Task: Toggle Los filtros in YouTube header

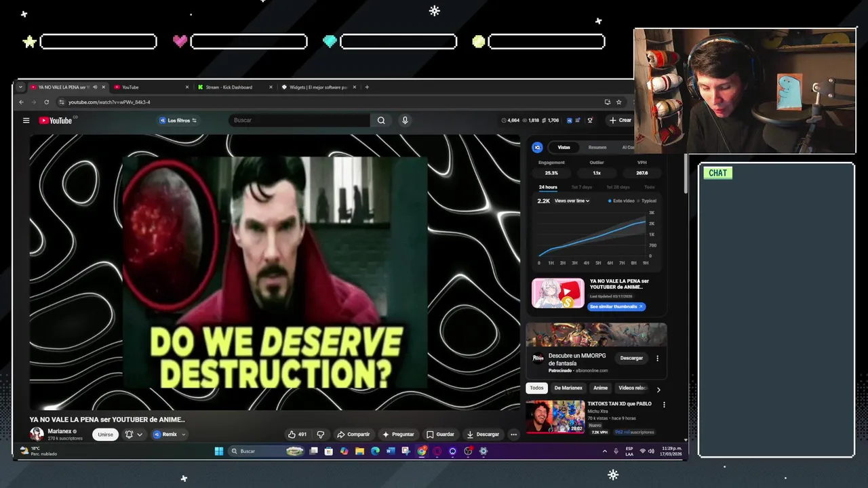Action: (x=178, y=121)
